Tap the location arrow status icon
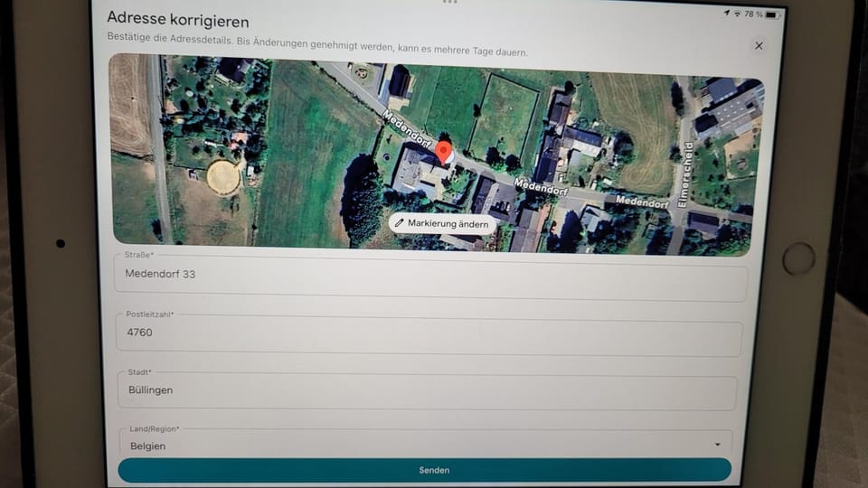The image size is (868, 488). coord(726,14)
